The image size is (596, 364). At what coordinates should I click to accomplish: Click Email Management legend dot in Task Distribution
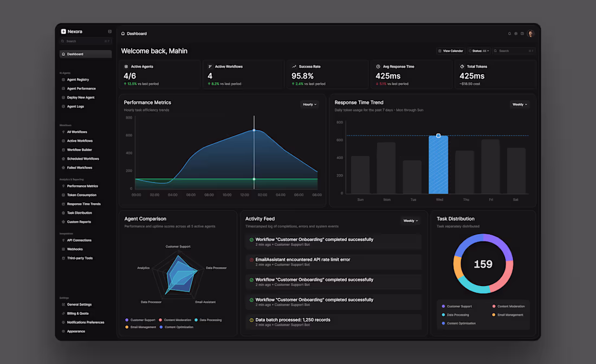pyautogui.click(x=494, y=315)
